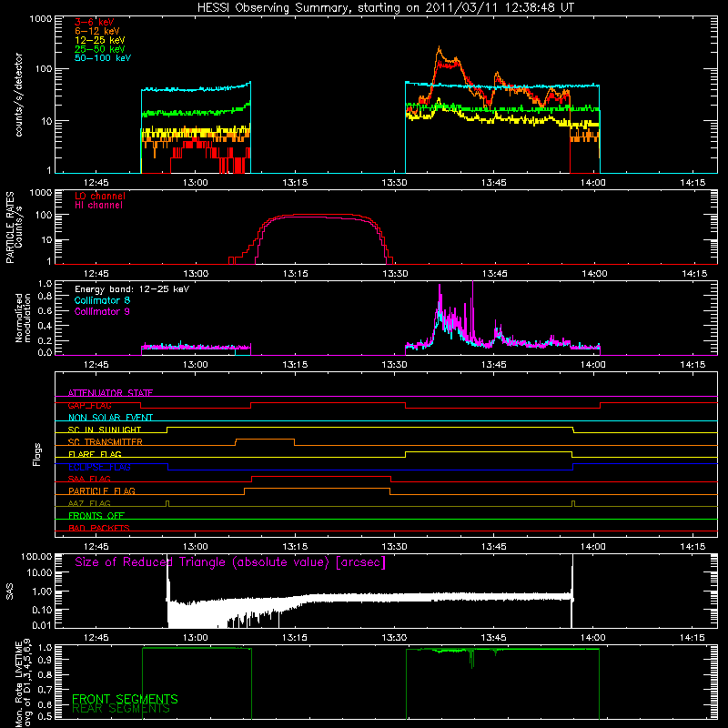This screenshot has height=728, width=728.
Task: Click the SAA_FLAG label
Action: pos(89,479)
